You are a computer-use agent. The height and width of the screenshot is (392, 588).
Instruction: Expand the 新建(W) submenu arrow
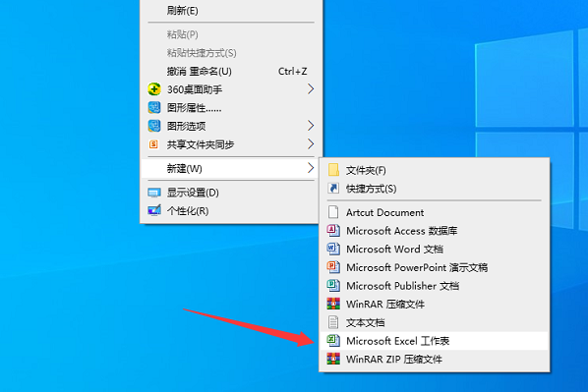pyautogui.click(x=311, y=168)
